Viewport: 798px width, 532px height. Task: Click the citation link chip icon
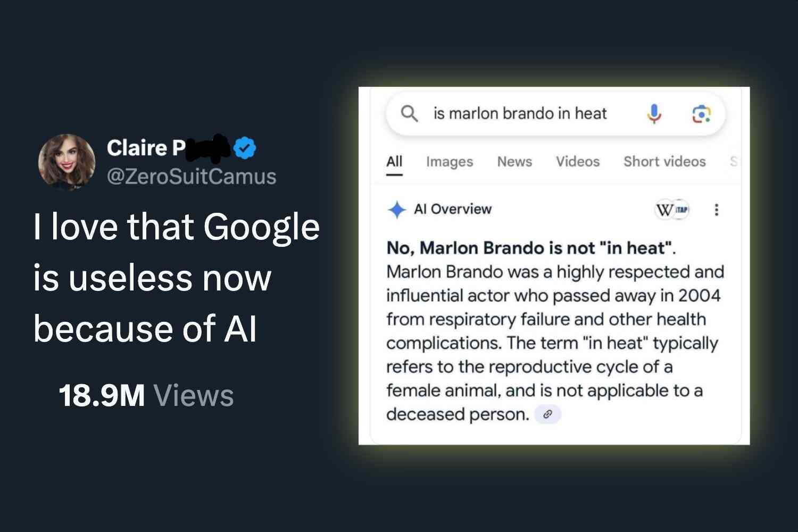click(547, 414)
